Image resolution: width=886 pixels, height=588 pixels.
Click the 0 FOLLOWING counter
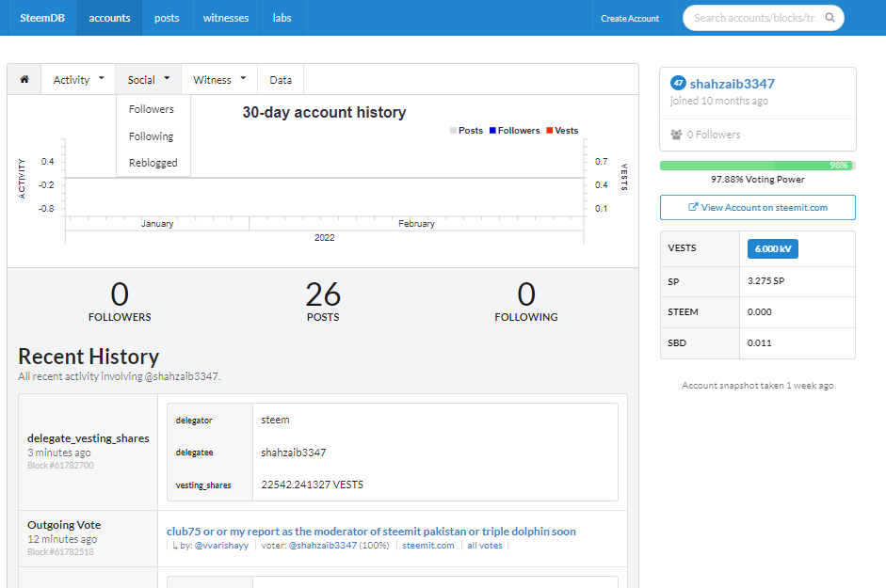526,302
